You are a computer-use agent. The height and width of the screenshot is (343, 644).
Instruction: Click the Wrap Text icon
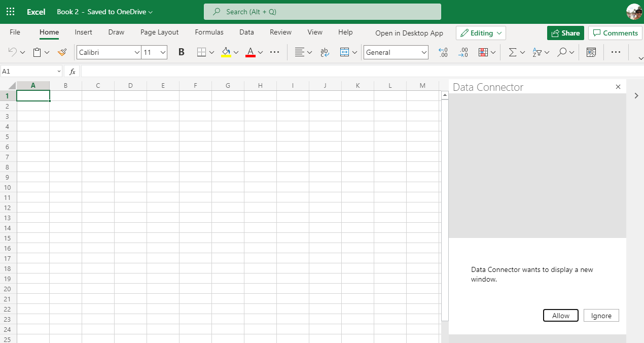(325, 52)
